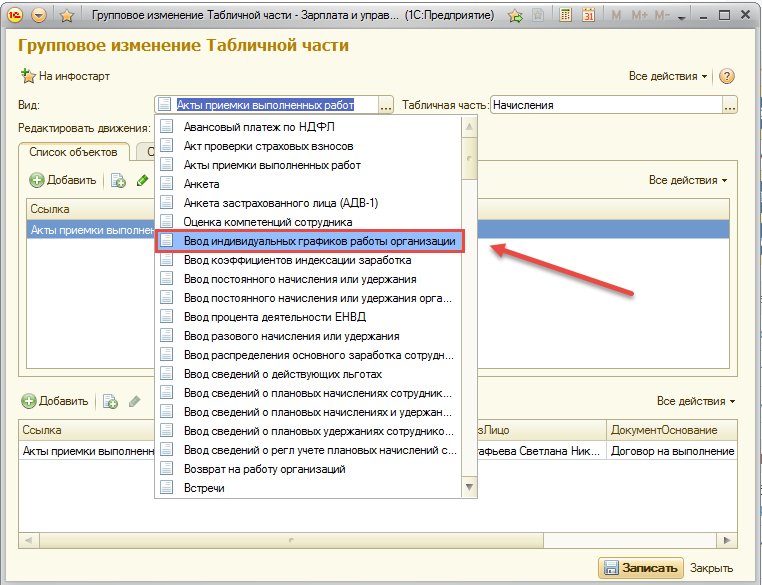
Task: Click document icon beside Анкета item
Action: pos(166,184)
